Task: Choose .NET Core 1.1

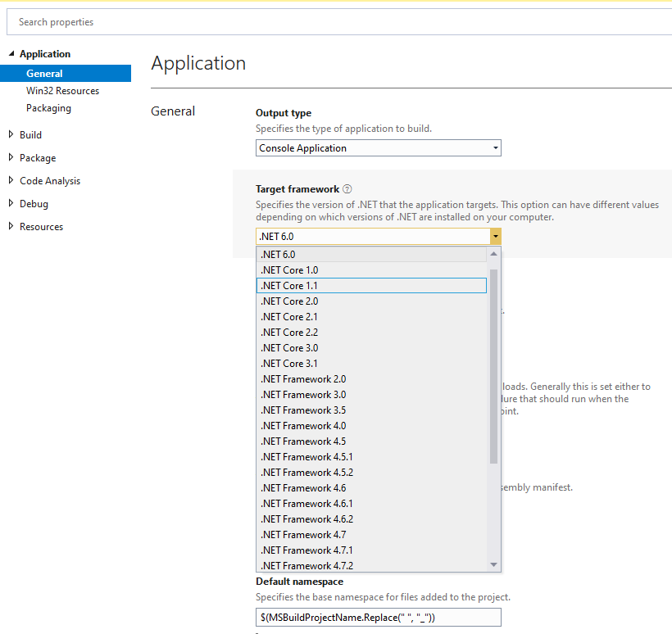Action: pos(371,286)
